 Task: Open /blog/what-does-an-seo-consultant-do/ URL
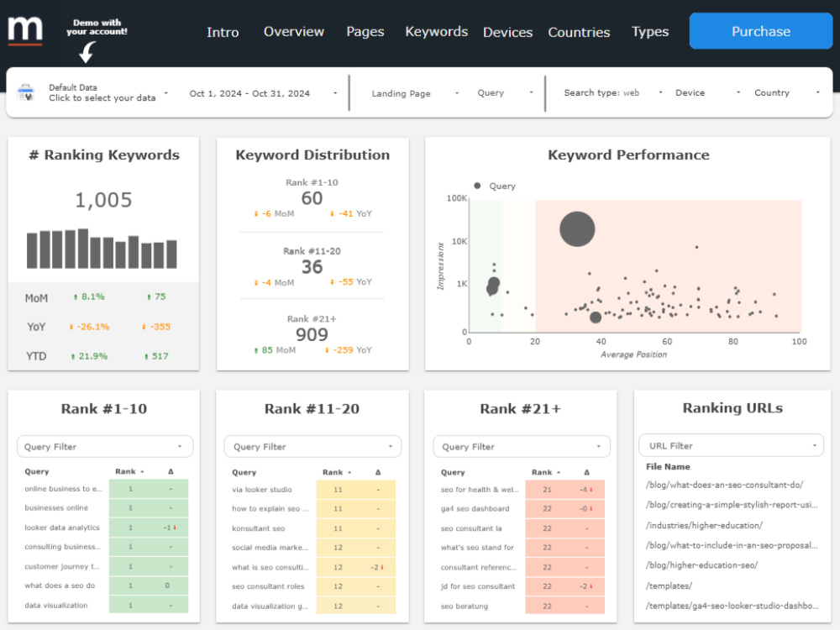(x=724, y=485)
